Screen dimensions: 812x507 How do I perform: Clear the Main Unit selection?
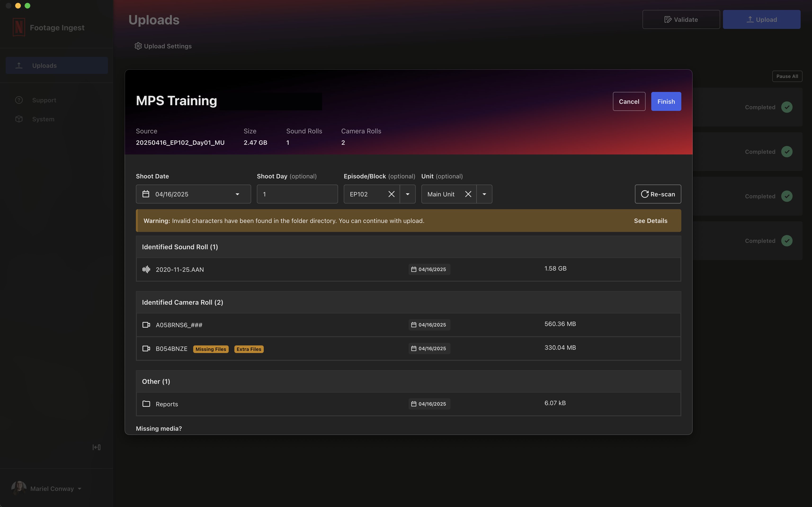pyautogui.click(x=468, y=194)
